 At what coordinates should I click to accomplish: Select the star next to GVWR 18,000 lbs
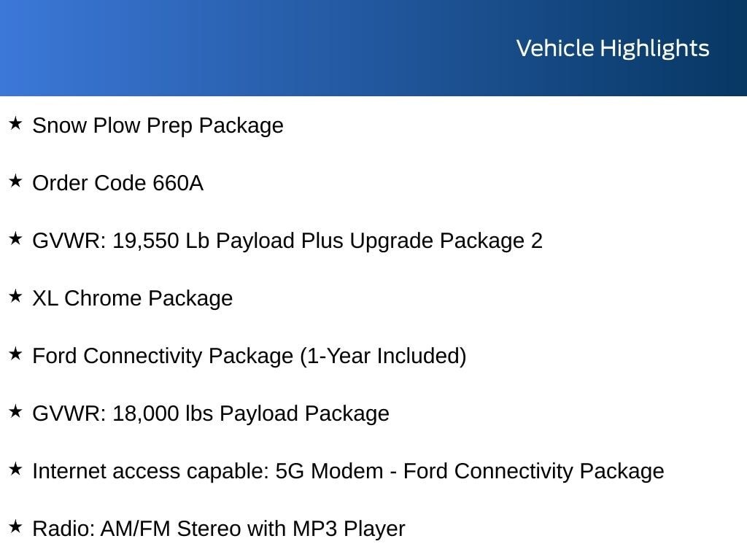click(x=15, y=411)
